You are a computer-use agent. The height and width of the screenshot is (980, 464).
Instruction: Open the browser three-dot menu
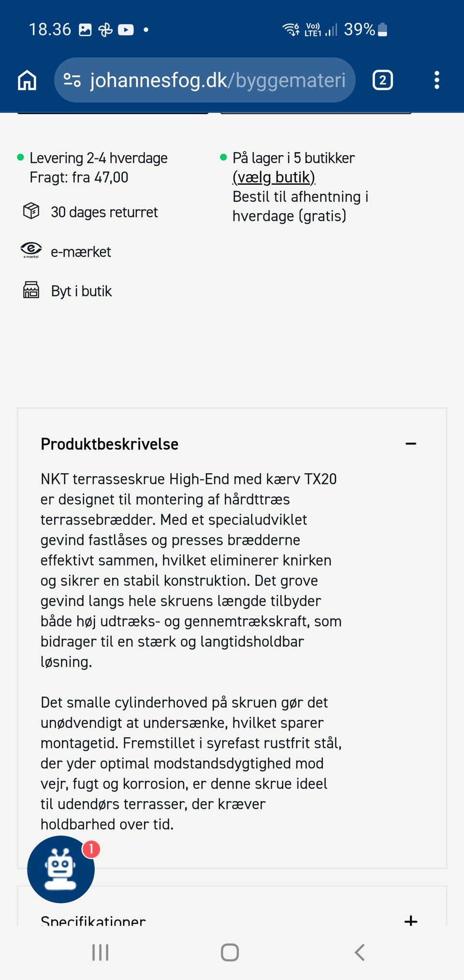[437, 80]
